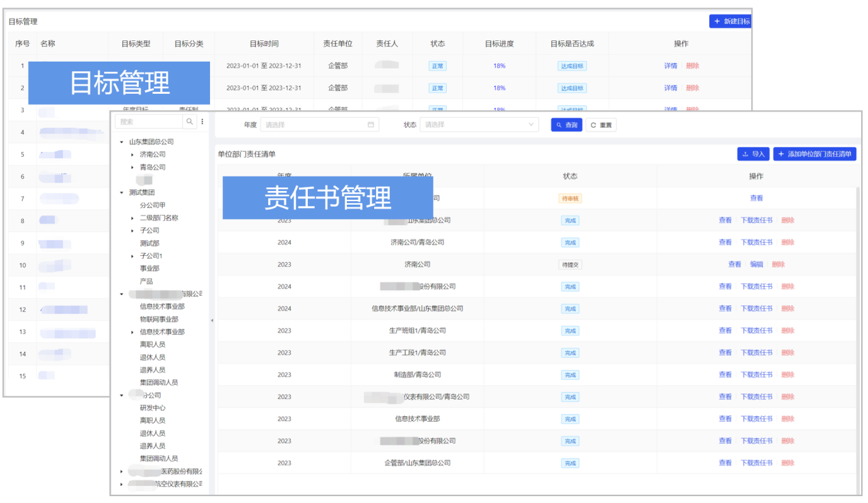Click the 序号 column header in 目标管理
Screen dimensions: 868x503
click(23, 44)
